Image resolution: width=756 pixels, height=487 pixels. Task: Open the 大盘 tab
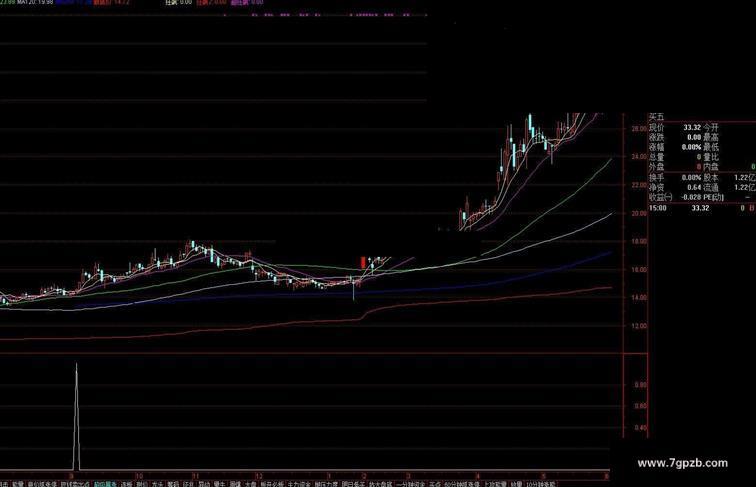tap(250, 484)
